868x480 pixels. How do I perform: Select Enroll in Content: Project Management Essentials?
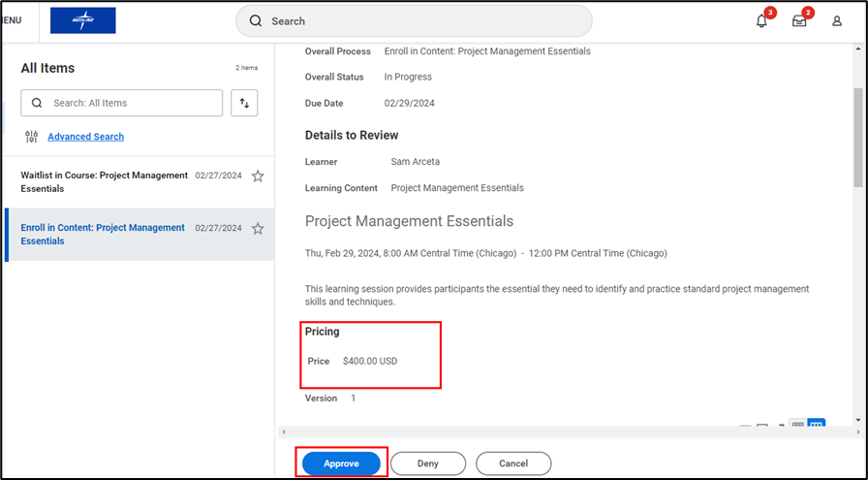pyautogui.click(x=103, y=234)
